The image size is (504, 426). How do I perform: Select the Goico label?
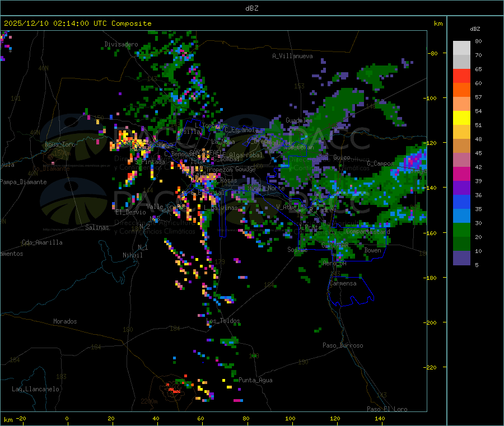point(342,157)
